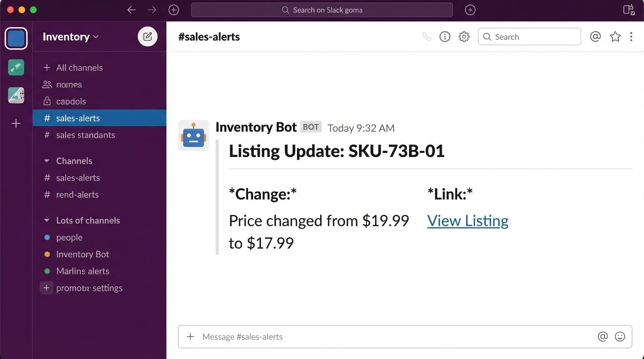
Task: Toggle the Inventory workspace icon in sidebar
Action: click(x=16, y=38)
